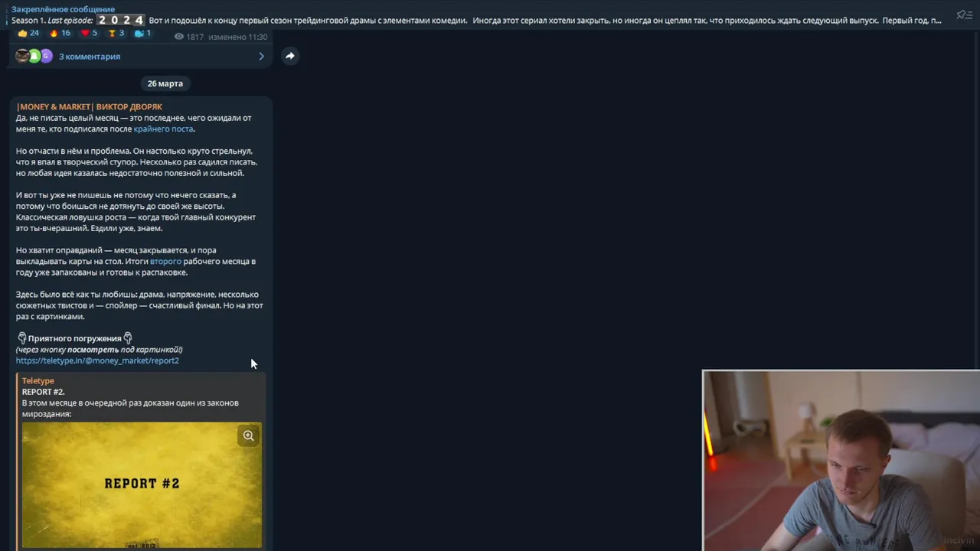Open the 'второго' link in the post
This screenshot has height=551, width=980.
coord(165,261)
